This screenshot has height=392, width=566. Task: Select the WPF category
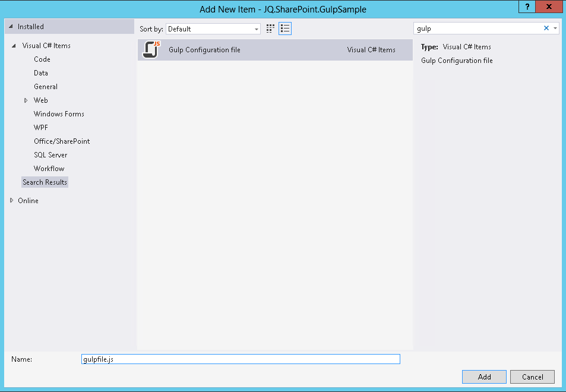tap(41, 128)
